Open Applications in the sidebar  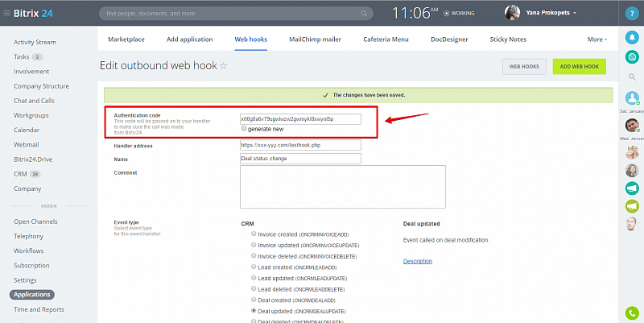tap(32, 295)
